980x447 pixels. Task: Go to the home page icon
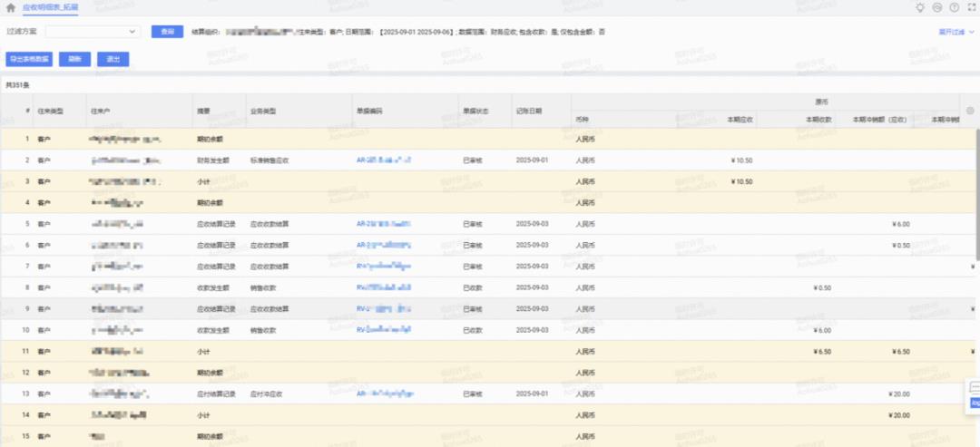tap(10, 8)
